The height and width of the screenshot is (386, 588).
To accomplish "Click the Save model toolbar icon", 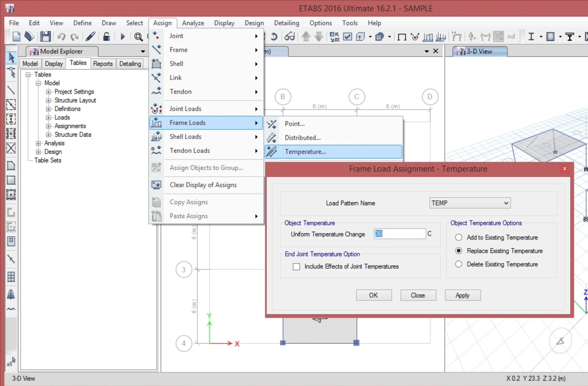I will click(45, 37).
